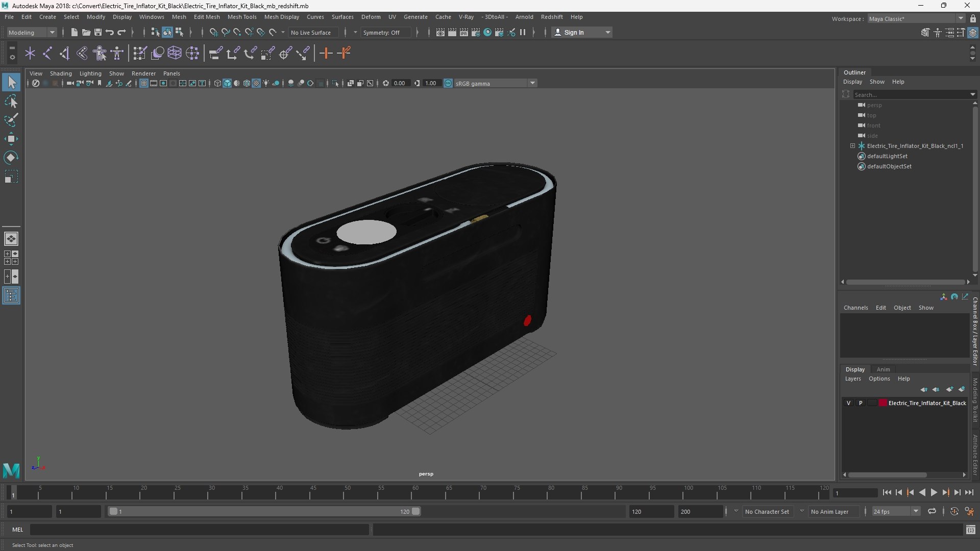Go to the start of the playback range

(x=887, y=492)
